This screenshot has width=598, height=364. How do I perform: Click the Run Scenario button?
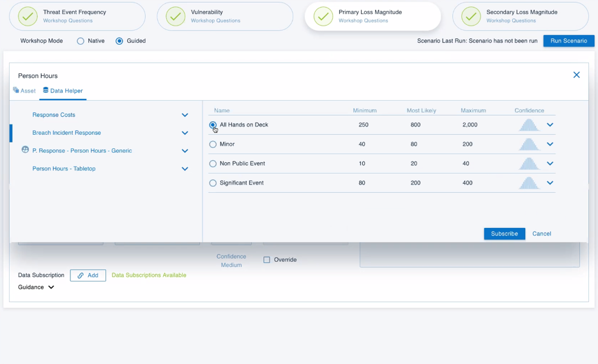pyautogui.click(x=569, y=41)
